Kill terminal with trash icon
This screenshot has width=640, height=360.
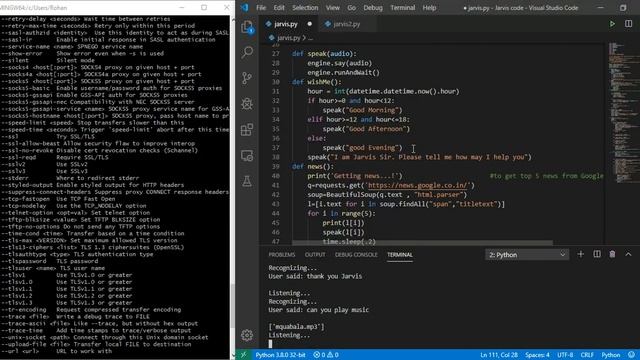[612, 254]
